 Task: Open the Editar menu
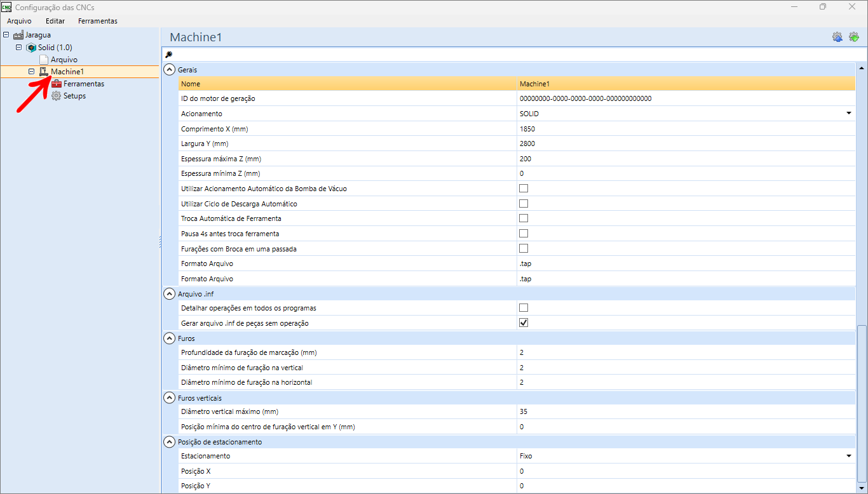coord(55,21)
